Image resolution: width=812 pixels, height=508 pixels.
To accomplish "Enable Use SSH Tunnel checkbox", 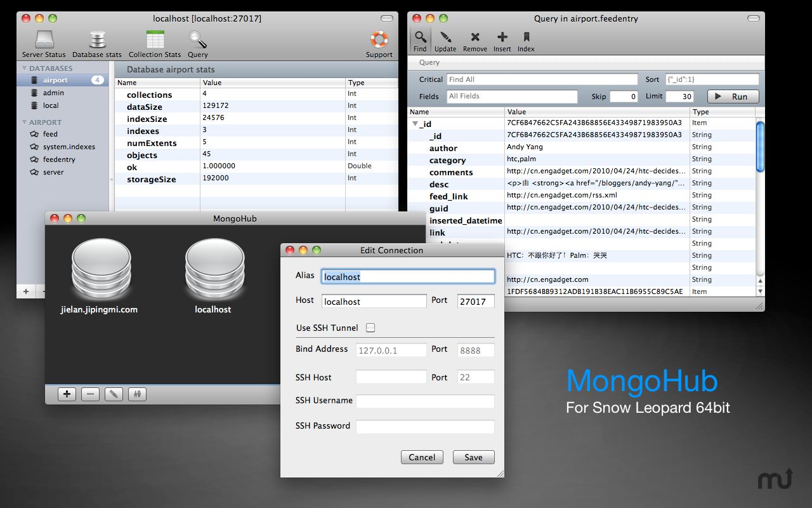I will (x=370, y=328).
